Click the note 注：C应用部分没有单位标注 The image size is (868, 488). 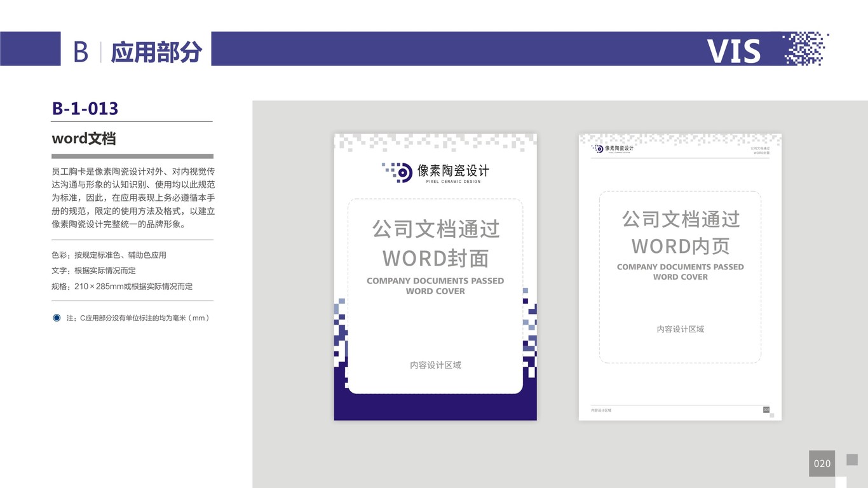138,318
